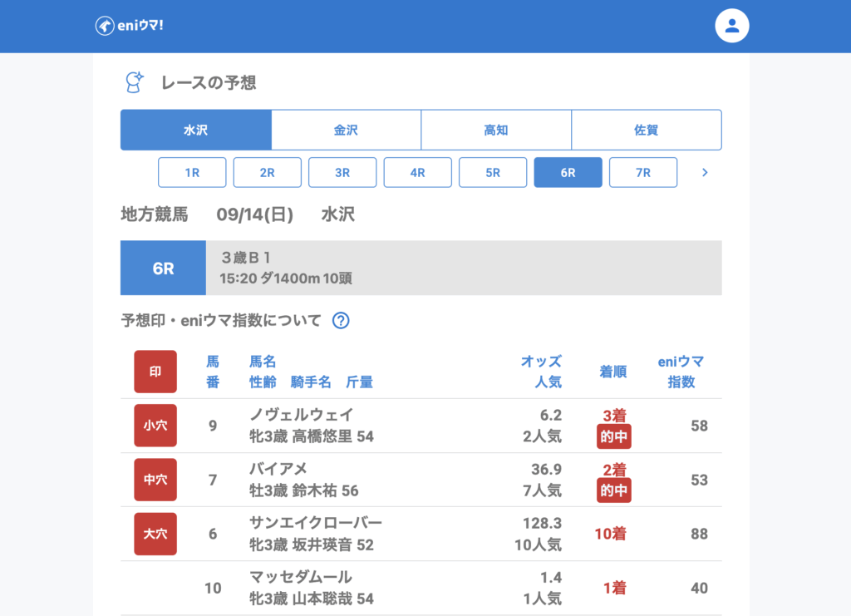Click horse name サンエイクローバー
The width and height of the screenshot is (851, 616).
pos(315,523)
